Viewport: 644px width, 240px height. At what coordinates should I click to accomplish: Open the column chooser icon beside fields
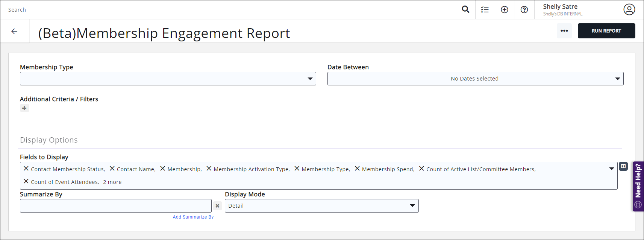tap(623, 166)
